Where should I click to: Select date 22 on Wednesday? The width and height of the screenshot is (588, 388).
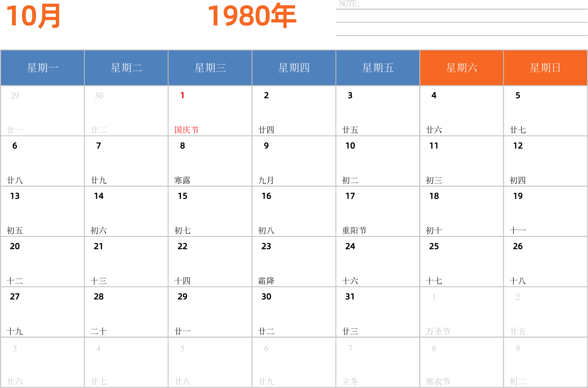182,246
